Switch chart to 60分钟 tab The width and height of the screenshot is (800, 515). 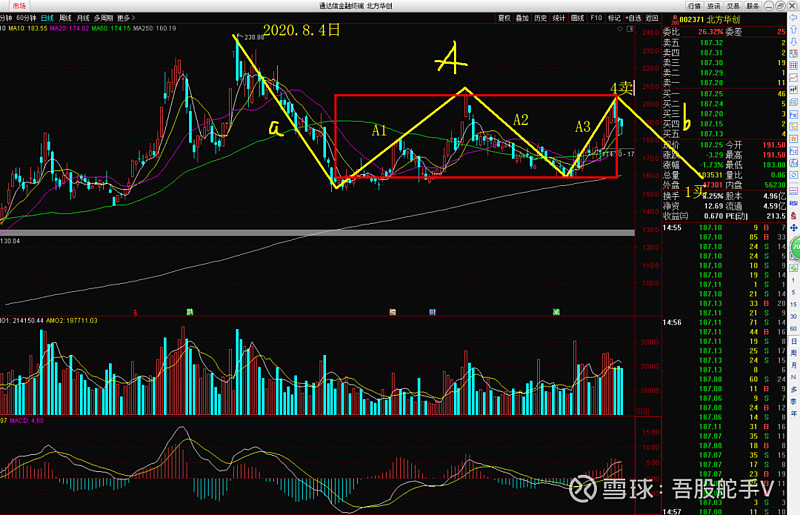26,18
